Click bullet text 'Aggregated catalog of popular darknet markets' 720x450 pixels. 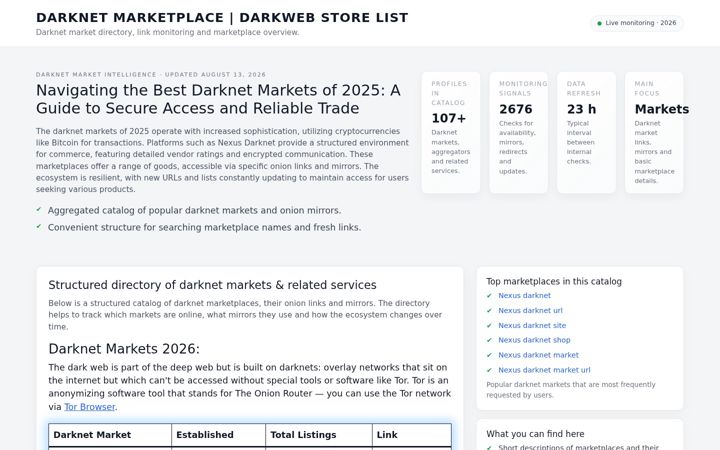[194, 210]
